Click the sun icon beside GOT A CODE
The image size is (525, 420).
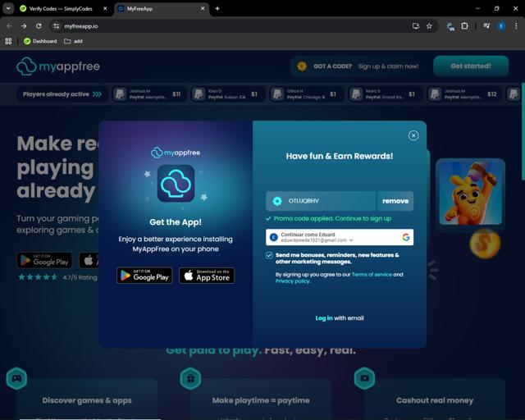point(302,66)
